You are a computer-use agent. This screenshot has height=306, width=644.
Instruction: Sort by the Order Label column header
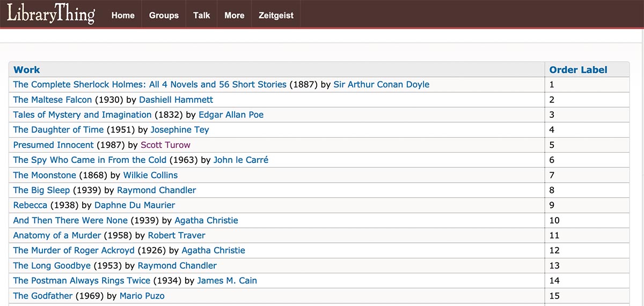[579, 70]
